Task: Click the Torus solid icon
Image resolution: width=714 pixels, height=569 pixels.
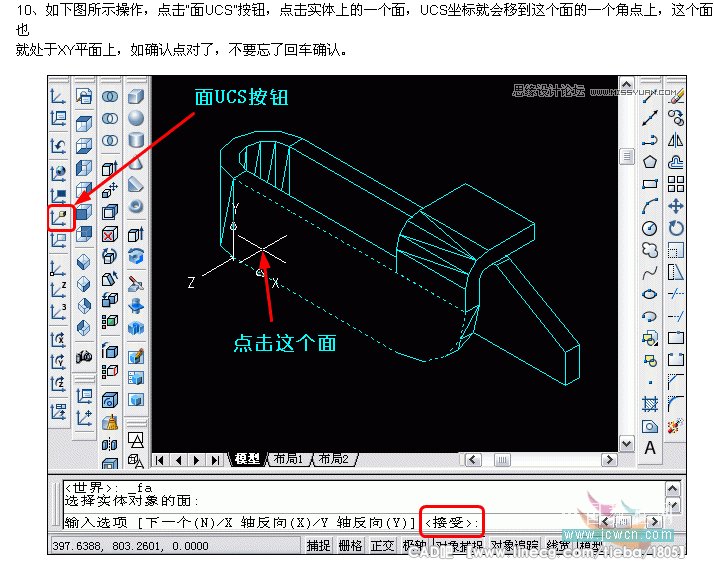Action: pos(136,206)
